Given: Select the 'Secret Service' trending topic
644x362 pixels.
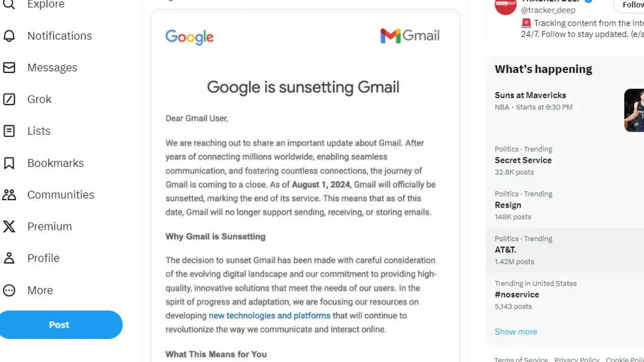Looking at the screenshot, I should (x=523, y=160).
